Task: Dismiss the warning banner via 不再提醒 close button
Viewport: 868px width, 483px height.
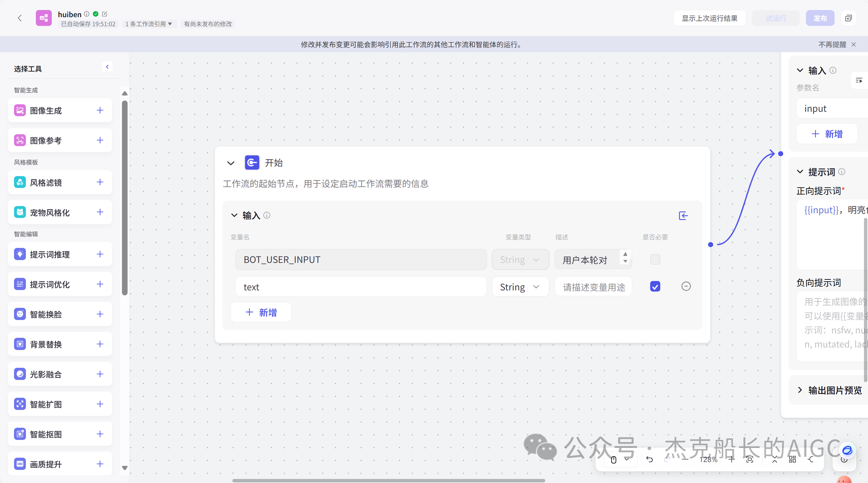Action: (x=854, y=44)
